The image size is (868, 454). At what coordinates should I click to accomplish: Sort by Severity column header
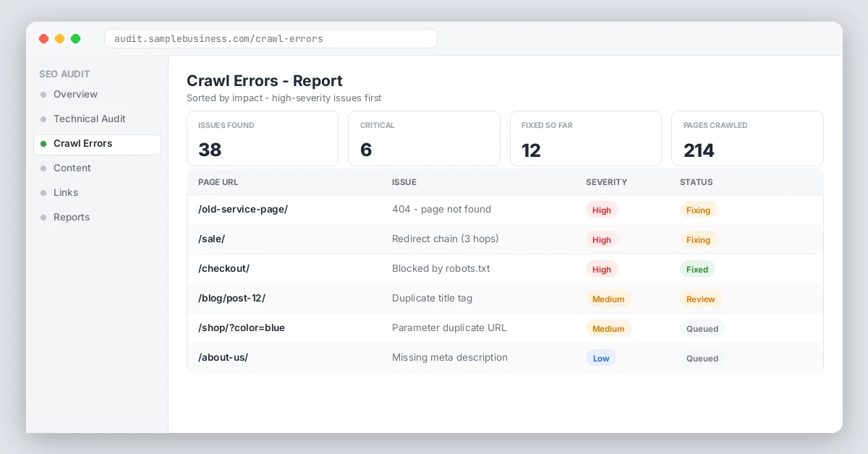point(606,182)
